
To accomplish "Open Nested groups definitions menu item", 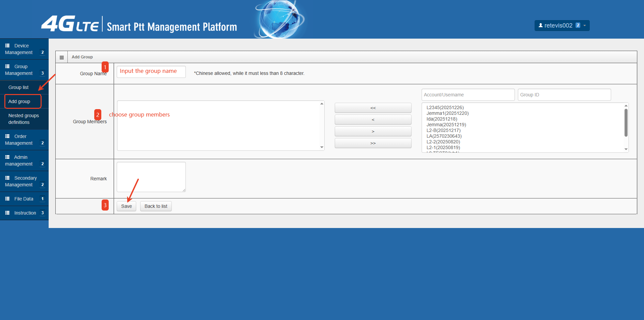I will (23, 119).
